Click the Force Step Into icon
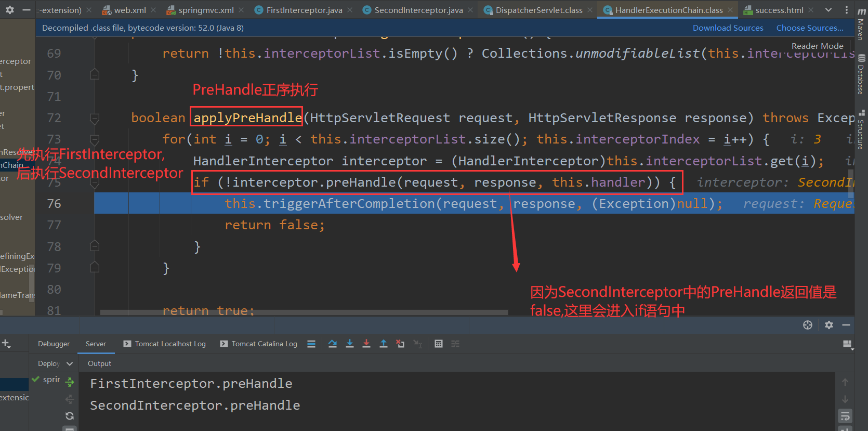 (366, 344)
